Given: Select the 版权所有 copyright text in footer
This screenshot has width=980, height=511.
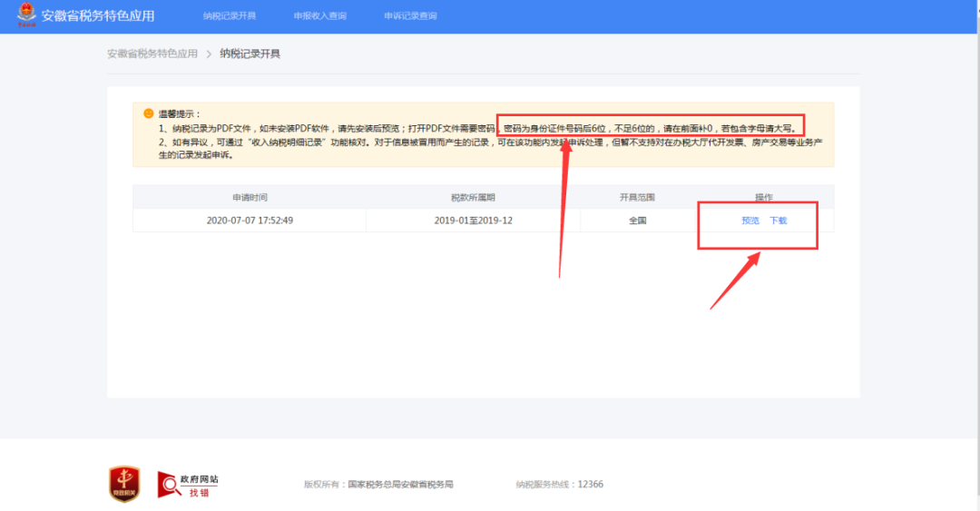Looking at the screenshot, I should (378, 484).
